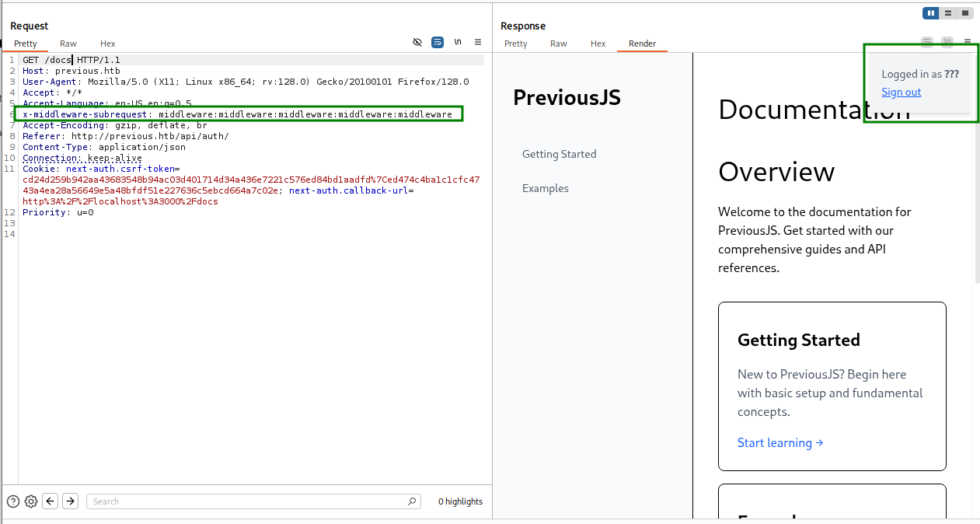Switch the request view to Hex

point(107,44)
